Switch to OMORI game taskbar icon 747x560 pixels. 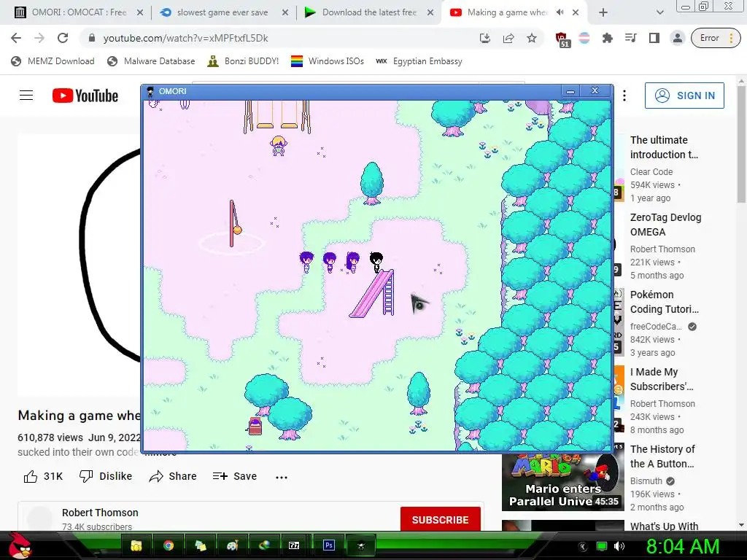coord(360,545)
